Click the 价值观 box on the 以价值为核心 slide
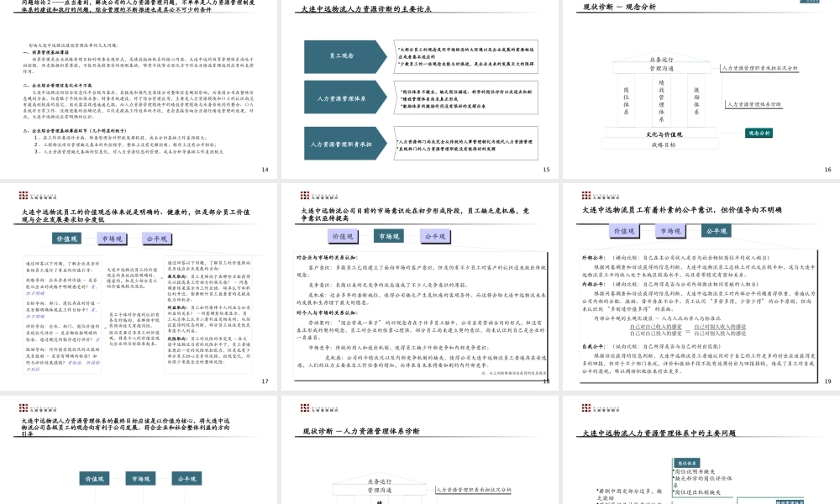Screen dimensions: 840x504 click(x=94, y=479)
